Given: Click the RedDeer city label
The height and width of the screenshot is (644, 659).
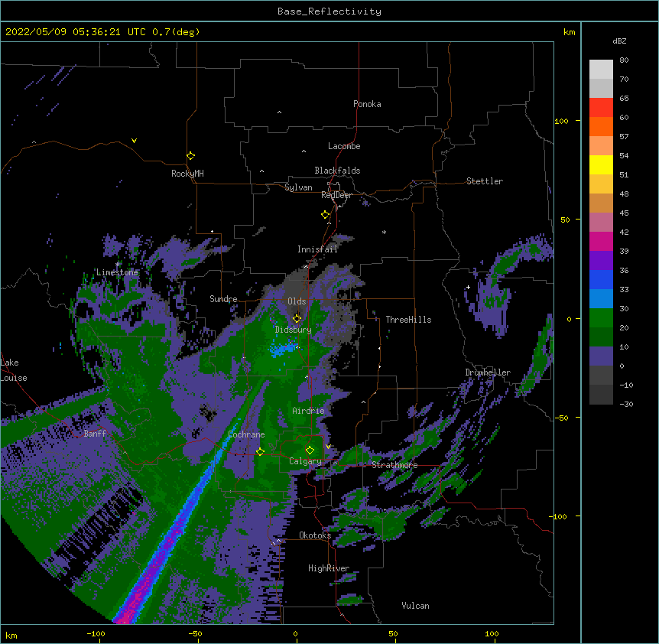Looking at the screenshot, I should (x=336, y=195).
